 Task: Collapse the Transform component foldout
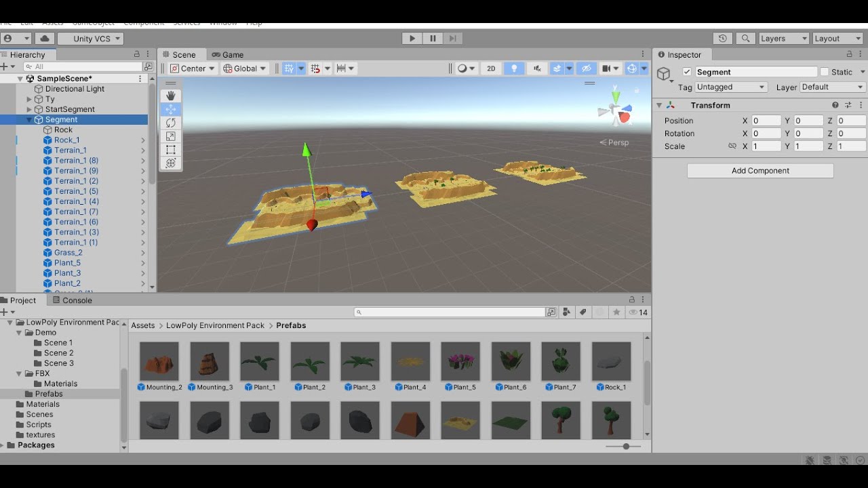[x=658, y=105]
